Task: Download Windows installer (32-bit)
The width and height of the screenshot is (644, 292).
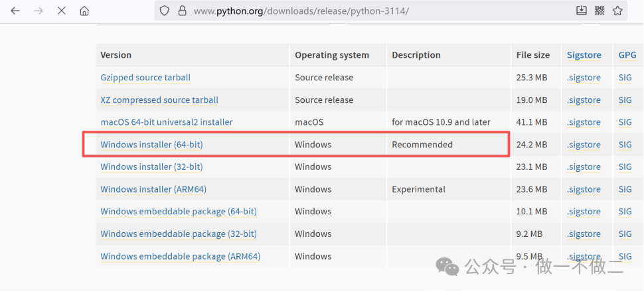Action: pyautogui.click(x=151, y=167)
